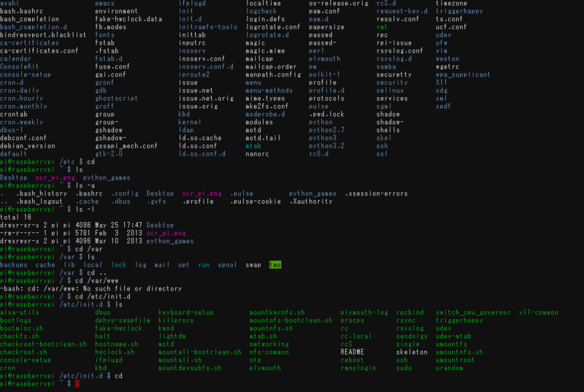
Task: Click the mountkernfs.sh script name
Action: pyautogui.click(x=277, y=312)
